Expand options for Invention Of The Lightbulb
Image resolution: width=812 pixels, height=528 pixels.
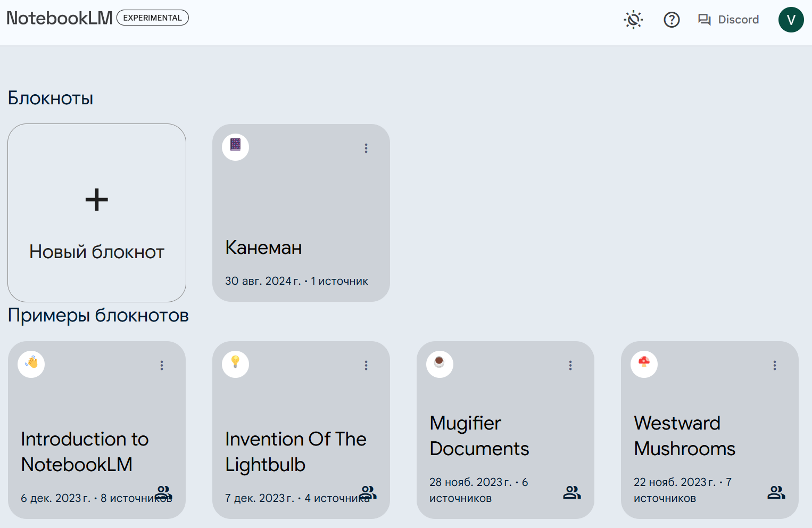coord(366,365)
